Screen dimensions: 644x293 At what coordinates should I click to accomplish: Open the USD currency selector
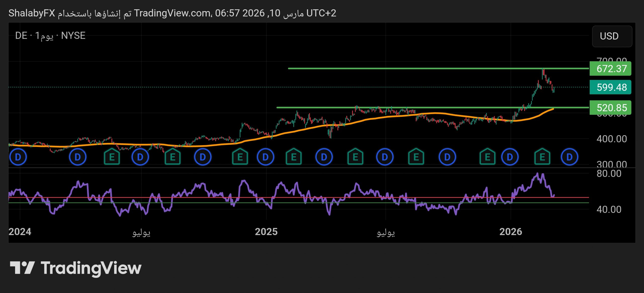click(x=612, y=36)
